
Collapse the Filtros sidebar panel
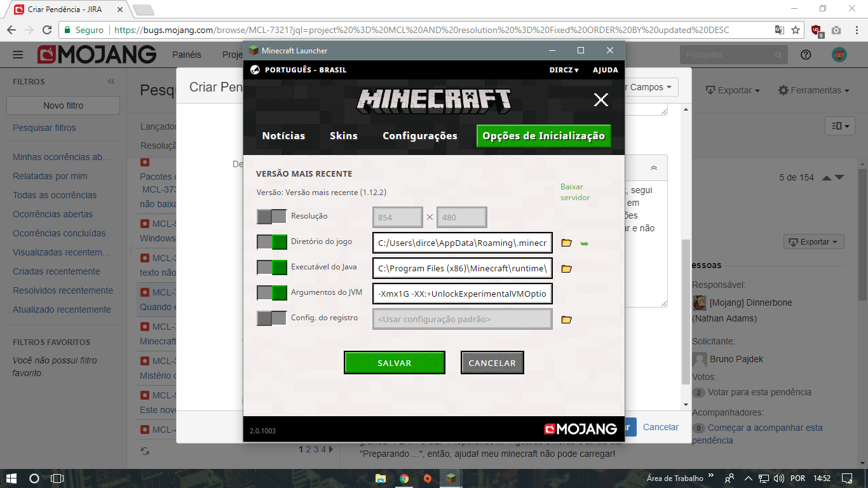(111, 81)
